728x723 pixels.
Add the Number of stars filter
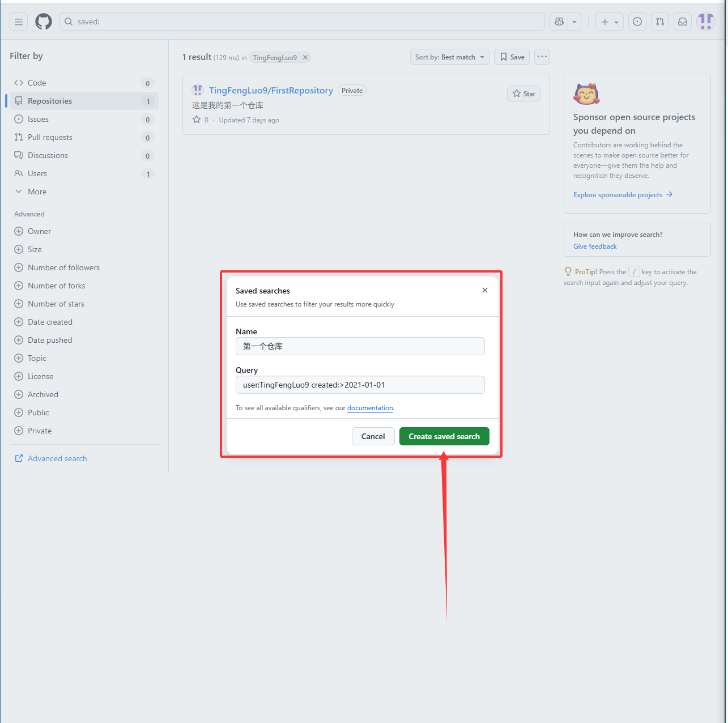(x=56, y=304)
